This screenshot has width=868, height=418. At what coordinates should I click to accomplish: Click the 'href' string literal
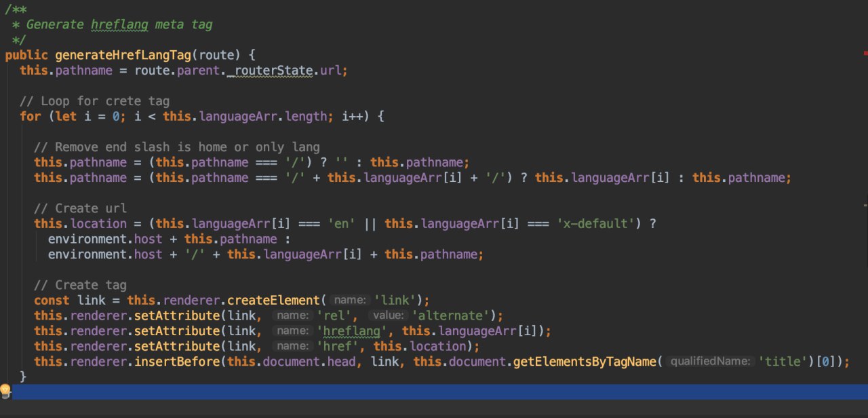[x=338, y=346]
